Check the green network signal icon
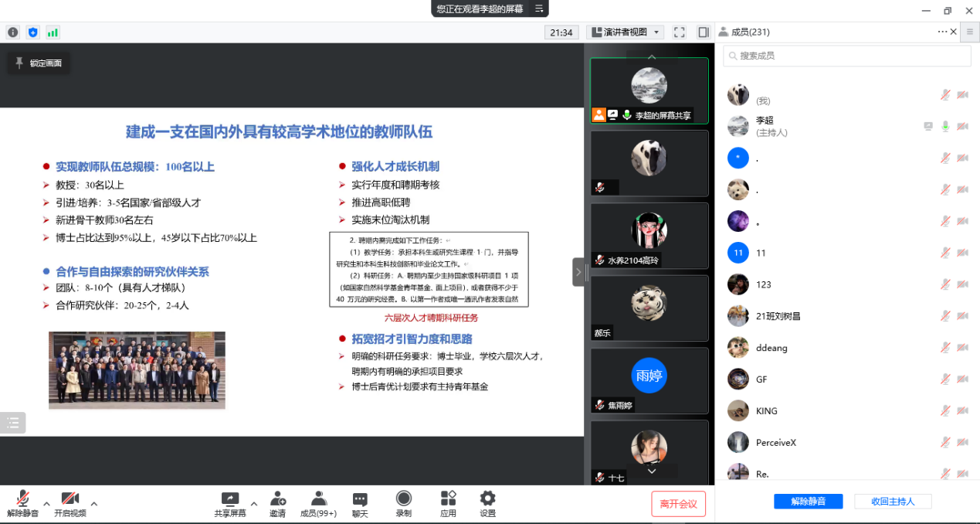 click(53, 32)
